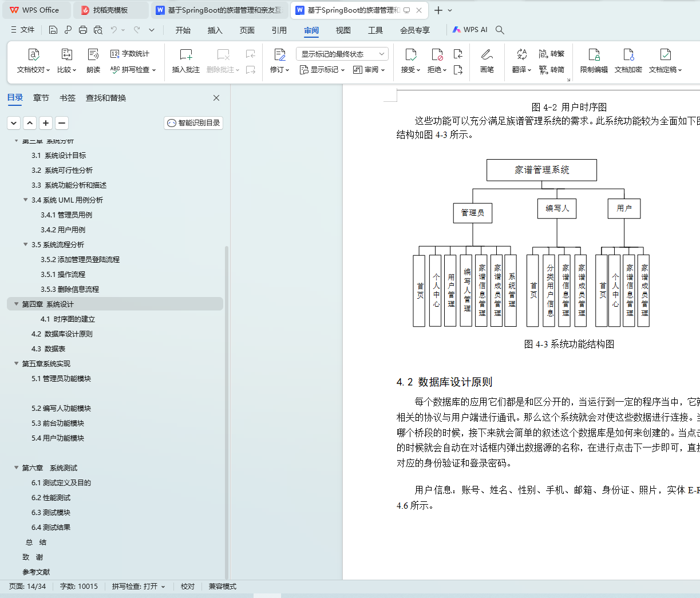Viewport: 700px width, 598px height.
Task: Collapse outline levels with the down chevron button
Action: 14,122
